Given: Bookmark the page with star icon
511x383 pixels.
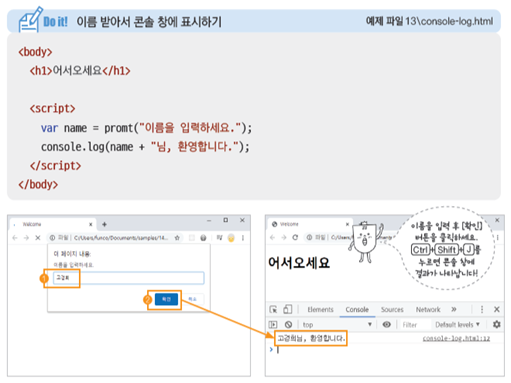Looking at the screenshot, I should [177, 238].
